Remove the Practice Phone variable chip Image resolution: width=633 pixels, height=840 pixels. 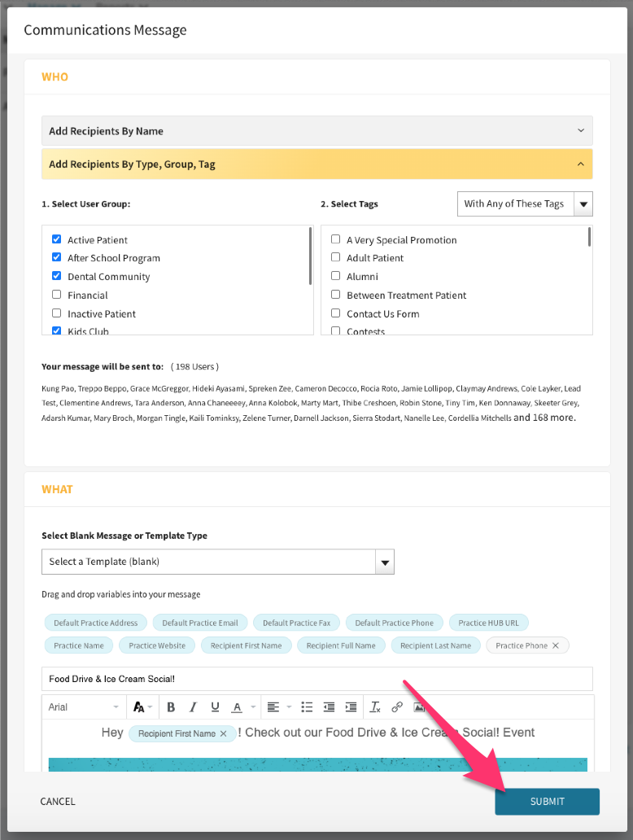556,645
